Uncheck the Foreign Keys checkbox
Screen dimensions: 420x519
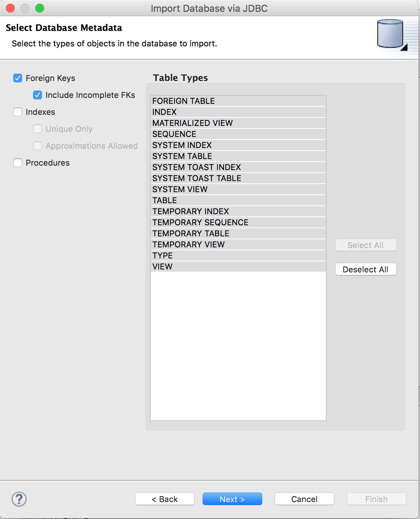click(18, 78)
